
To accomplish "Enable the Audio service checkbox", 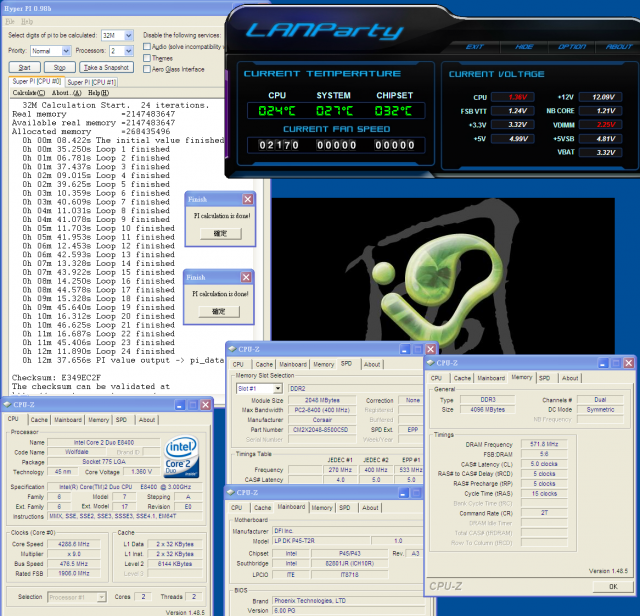I will (x=147, y=47).
